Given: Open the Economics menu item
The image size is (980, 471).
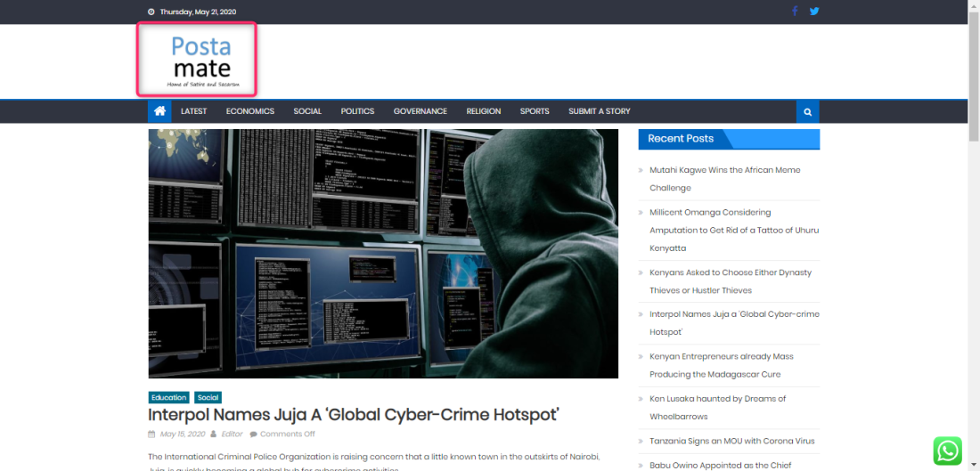Looking at the screenshot, I should tap(250, 111).
